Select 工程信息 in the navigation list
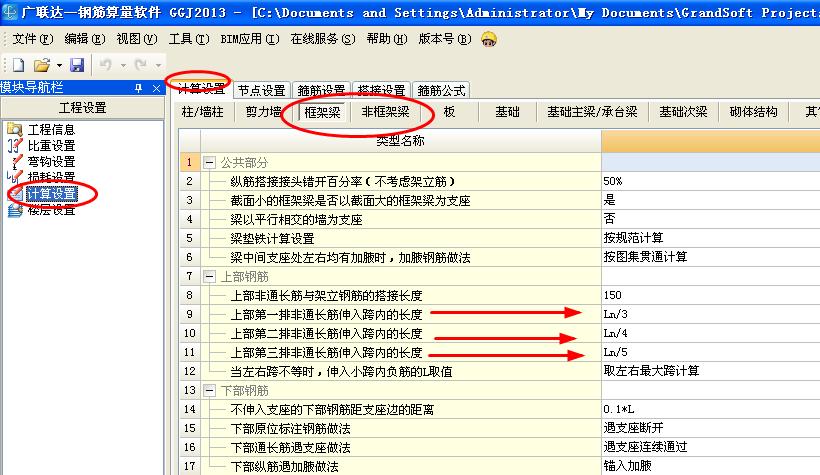The image size is (820, 475). 51,129
